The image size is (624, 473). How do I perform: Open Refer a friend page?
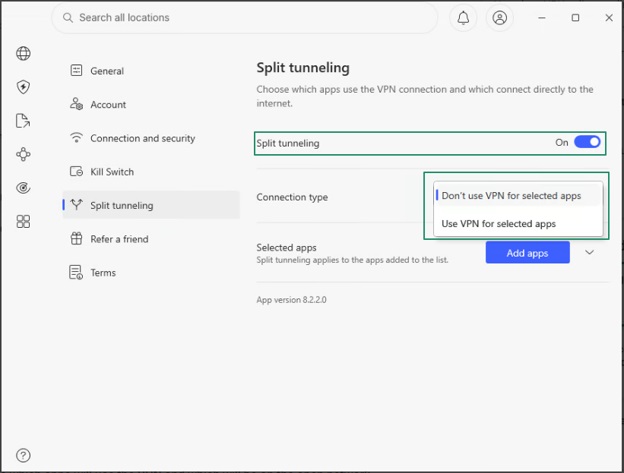tap(151, 239)
